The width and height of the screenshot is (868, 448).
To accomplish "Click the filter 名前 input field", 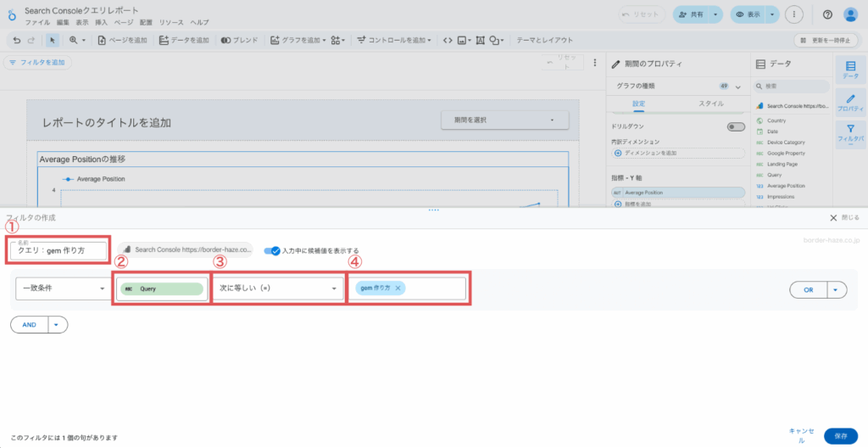I will tap(58, 250).
